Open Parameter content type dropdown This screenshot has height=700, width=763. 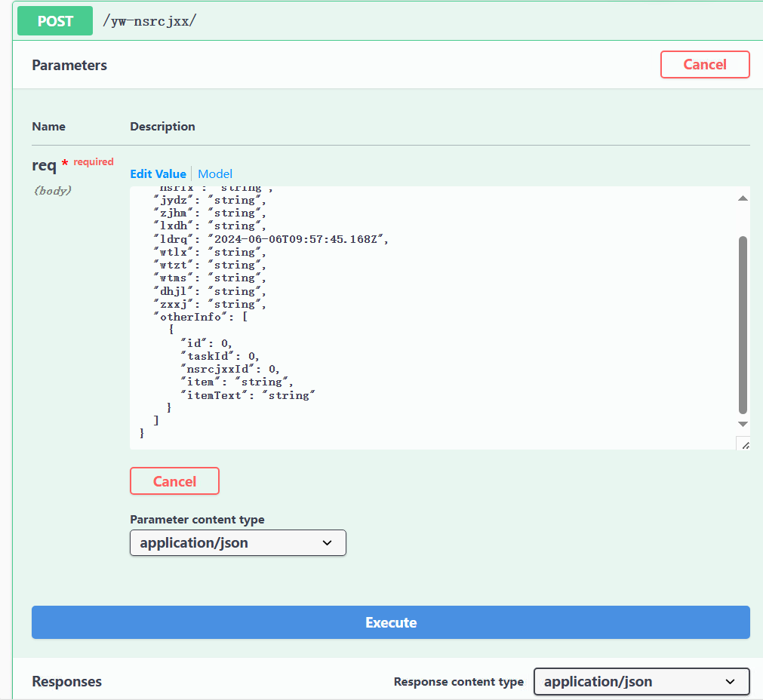[238, 542]
